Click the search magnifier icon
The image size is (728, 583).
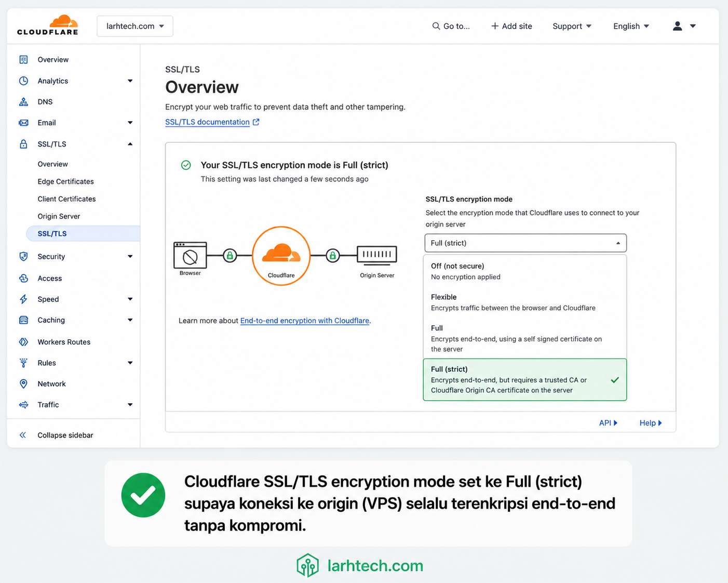coord(436,26)
